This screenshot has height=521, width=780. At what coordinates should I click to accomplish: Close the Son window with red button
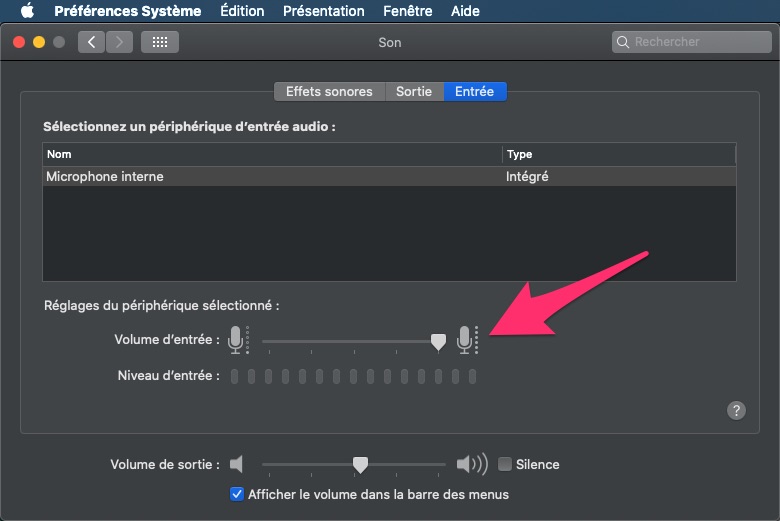point(19,42)
